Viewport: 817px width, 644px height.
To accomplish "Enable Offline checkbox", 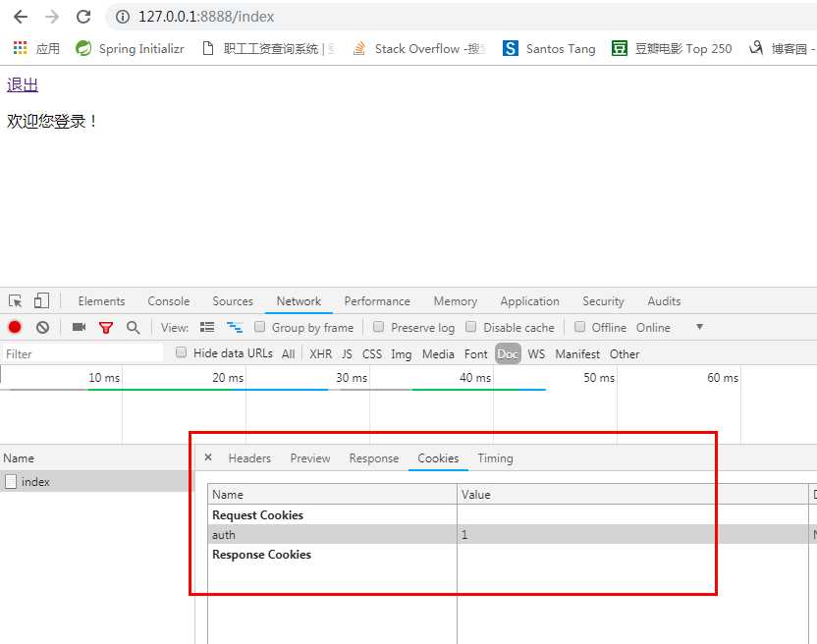I will (579, 327).
